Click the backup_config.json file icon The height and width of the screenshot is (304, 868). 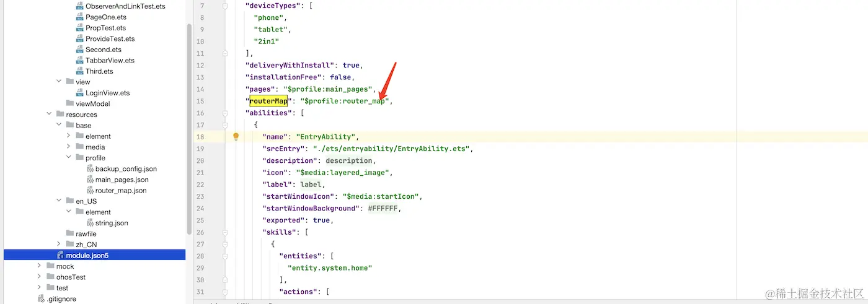pyautogui.click(x=90, y=168)
